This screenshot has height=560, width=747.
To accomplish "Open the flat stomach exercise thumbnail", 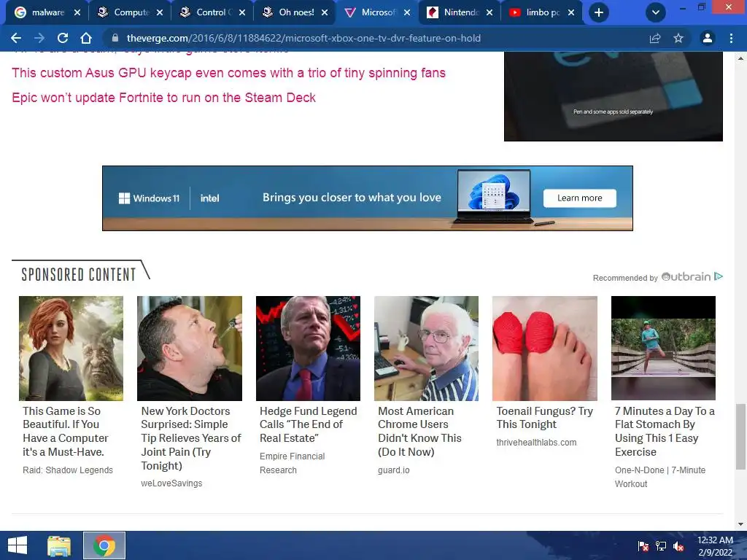I will pos(663,348).
